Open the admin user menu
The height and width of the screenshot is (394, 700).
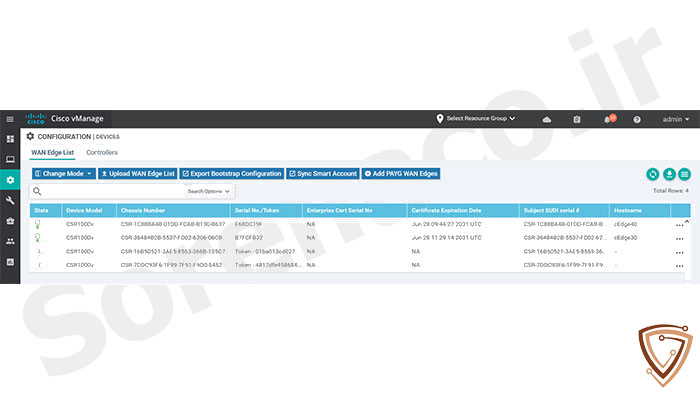(x=676, y=119)
